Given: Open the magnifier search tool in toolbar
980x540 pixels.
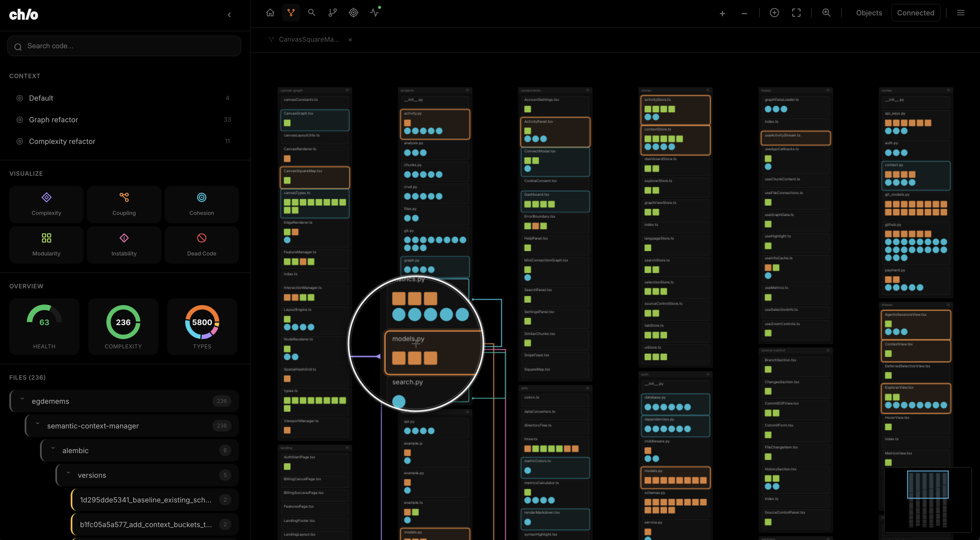Looking at the screenshot, I should [312, 13].
